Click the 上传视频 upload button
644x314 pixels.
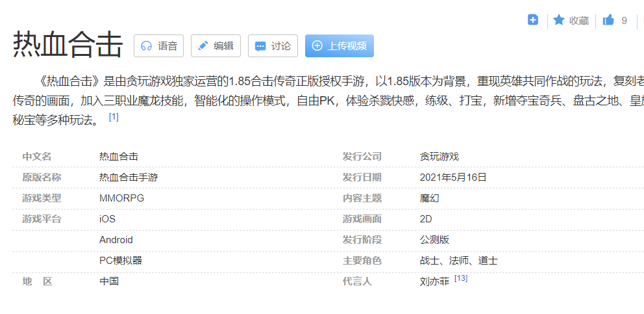(340, 46)
